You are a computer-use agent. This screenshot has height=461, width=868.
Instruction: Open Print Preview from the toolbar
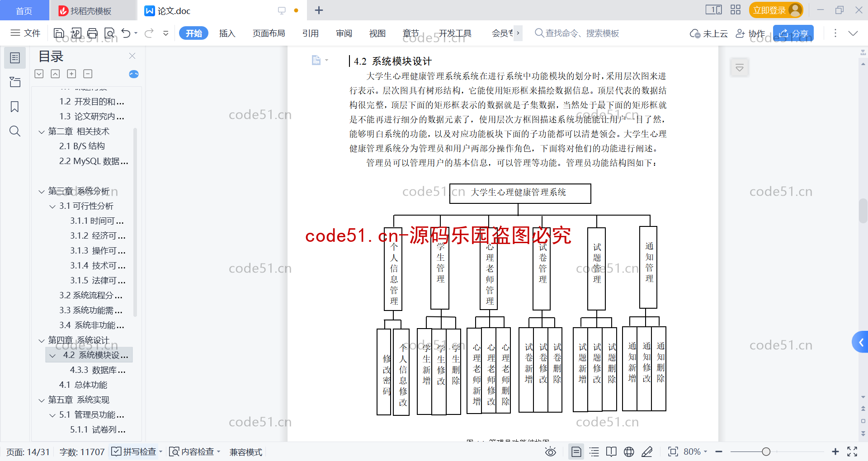[x=109, y=33]
